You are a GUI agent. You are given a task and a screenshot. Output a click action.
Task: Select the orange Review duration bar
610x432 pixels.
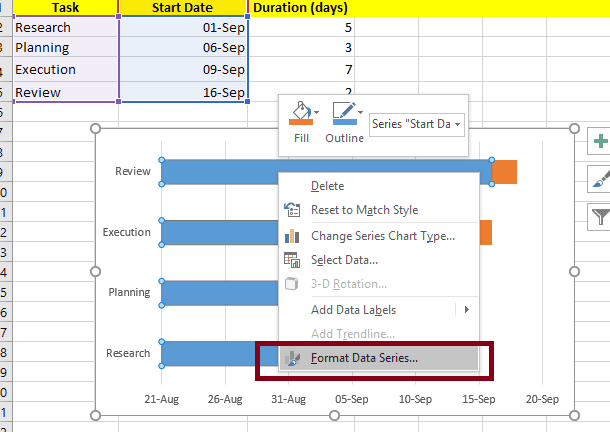[x=505, y=172]
